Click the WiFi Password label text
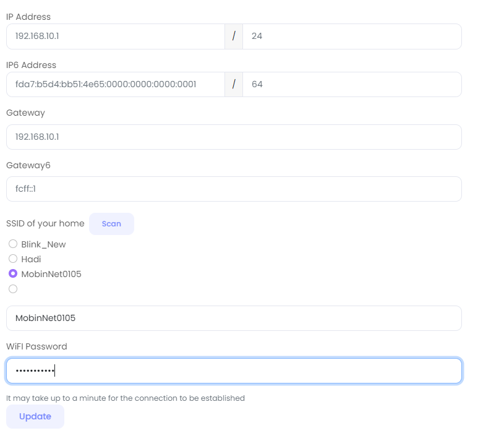 pos(36,346)
